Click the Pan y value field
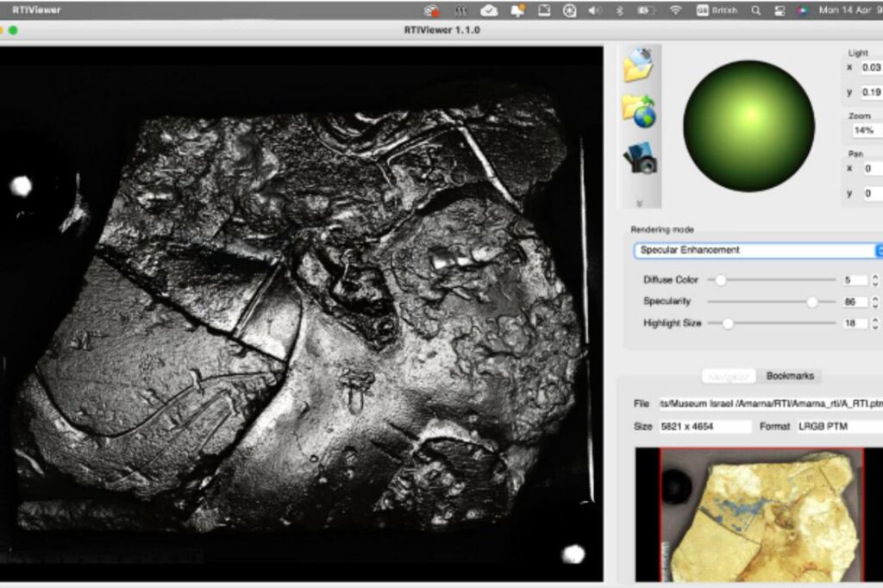The width and height of the screenshot is (883, 588). [x=873, y=193]
